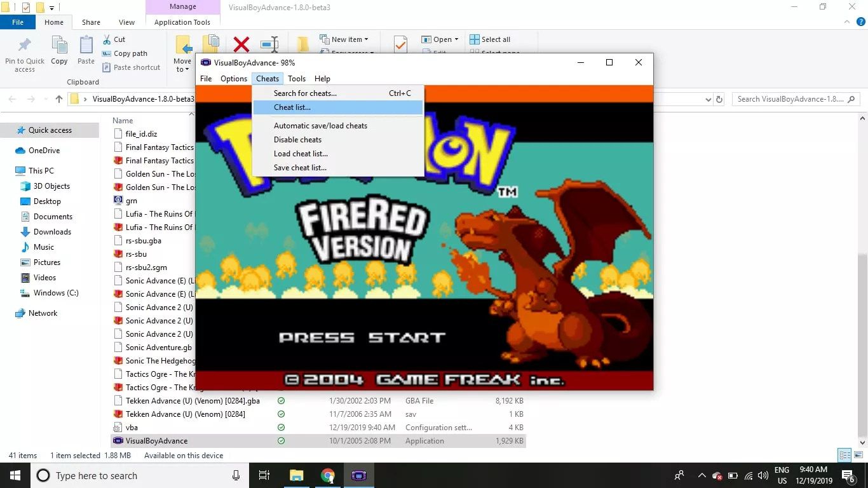Choose Disable cheats menu entry
The width and height of the screenshot is (868, 488).
pyautogui.click(x=337, y=140)
